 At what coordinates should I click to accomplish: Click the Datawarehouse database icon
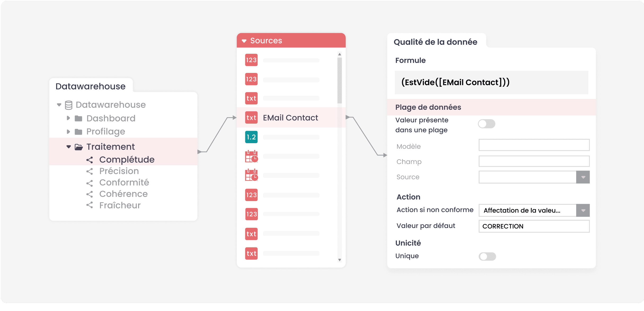[69, 105]
